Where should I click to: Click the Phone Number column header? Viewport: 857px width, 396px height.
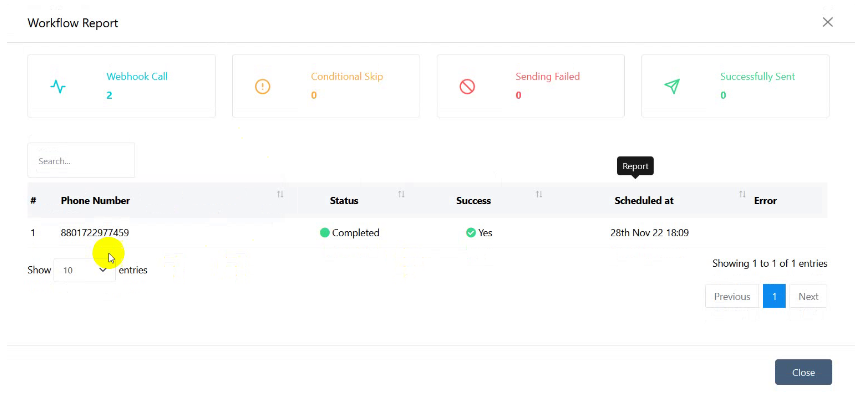[95, 200]
